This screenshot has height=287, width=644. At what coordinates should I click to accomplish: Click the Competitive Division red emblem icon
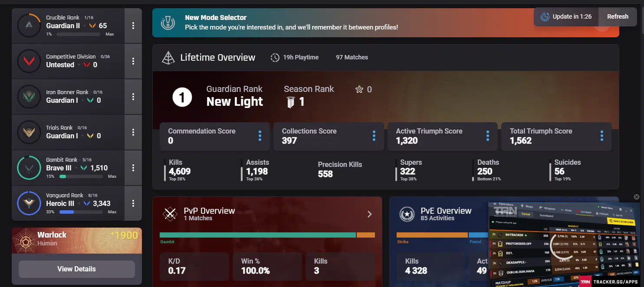pos(29,61)
